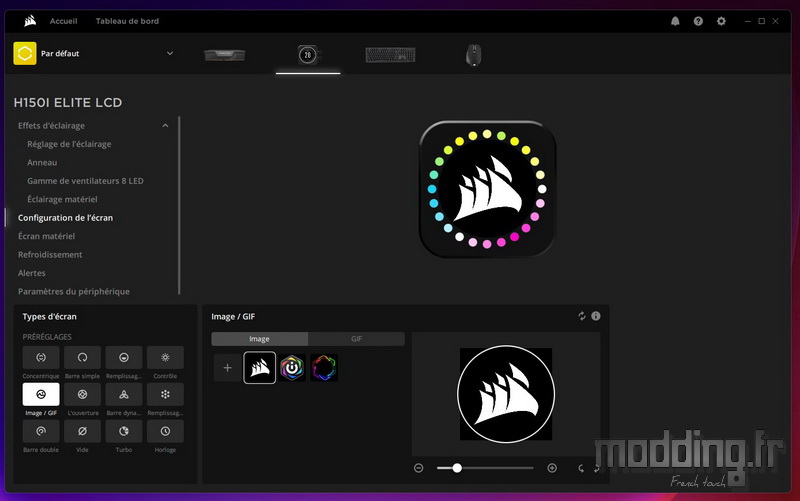The width and height of the screenshot is (800, 501).
Task: Open Paramètres du périphérique
Action: [73, 291]
